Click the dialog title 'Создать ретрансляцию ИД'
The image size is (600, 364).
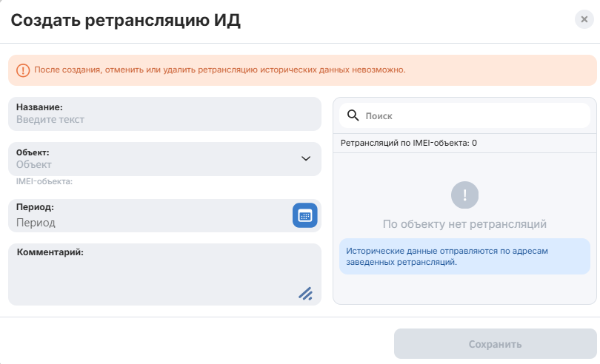125,21
